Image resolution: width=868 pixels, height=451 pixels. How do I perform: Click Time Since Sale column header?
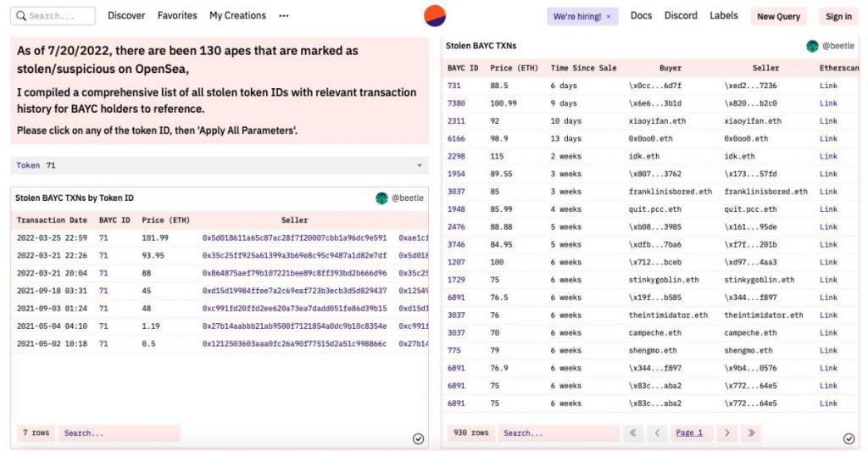pos(583,68)
